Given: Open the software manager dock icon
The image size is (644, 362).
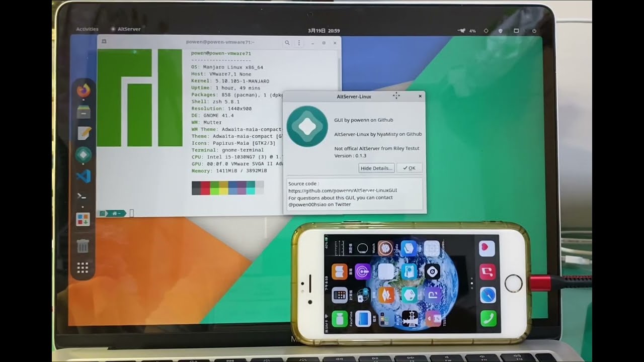Looking at the screenshot, I should tap(83, 219).
